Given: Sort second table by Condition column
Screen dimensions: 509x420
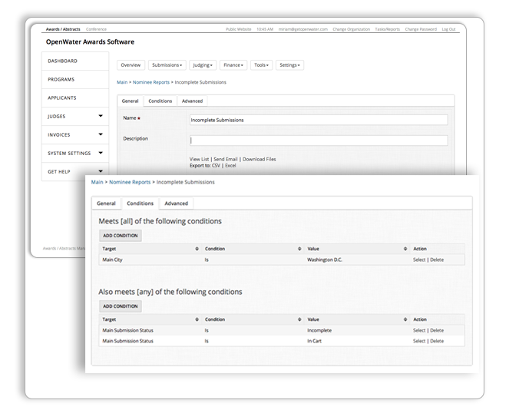Looking at the screenshot, I should [x=299, y=319].
